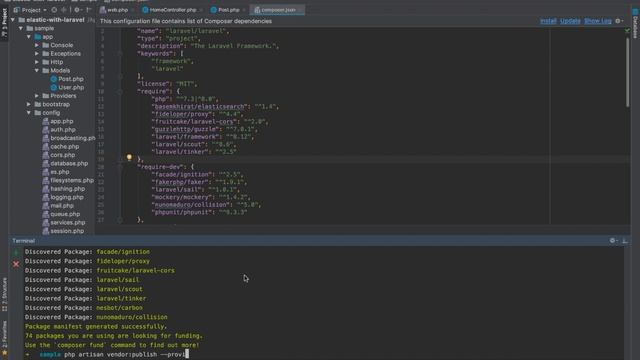
Task: Select cache.php file
Action: click(x=61, y=147)
